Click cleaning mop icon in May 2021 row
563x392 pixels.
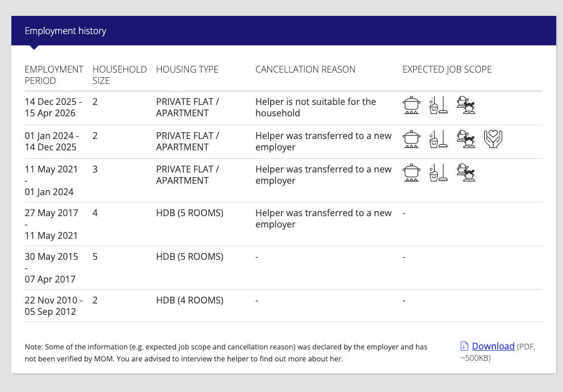click(438, 172)
